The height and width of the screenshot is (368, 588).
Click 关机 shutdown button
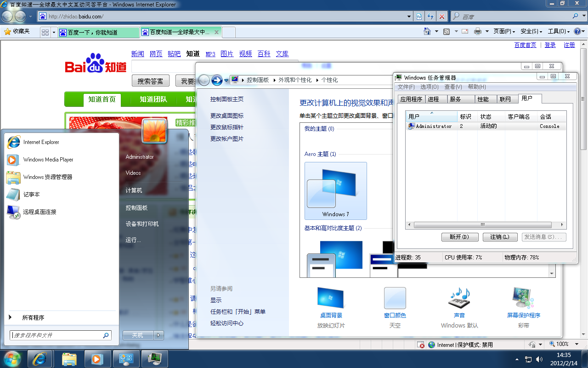(x=138, y=335)
